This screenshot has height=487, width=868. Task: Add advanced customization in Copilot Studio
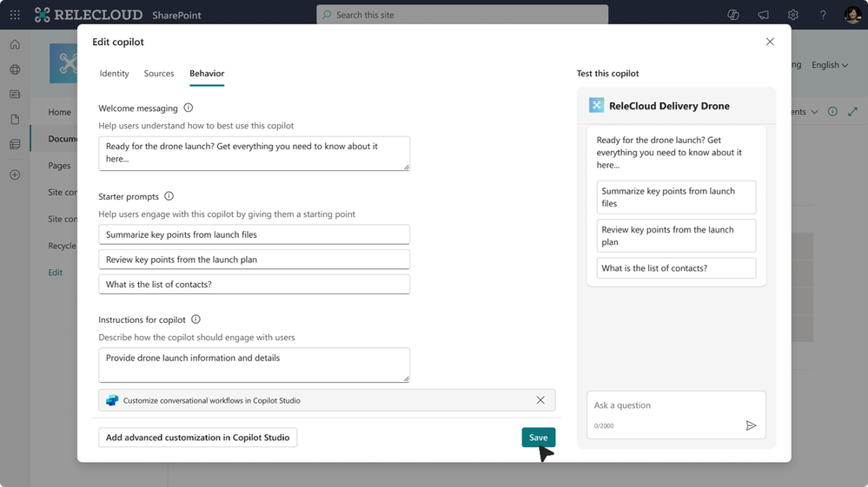click(x=197, y=438)
